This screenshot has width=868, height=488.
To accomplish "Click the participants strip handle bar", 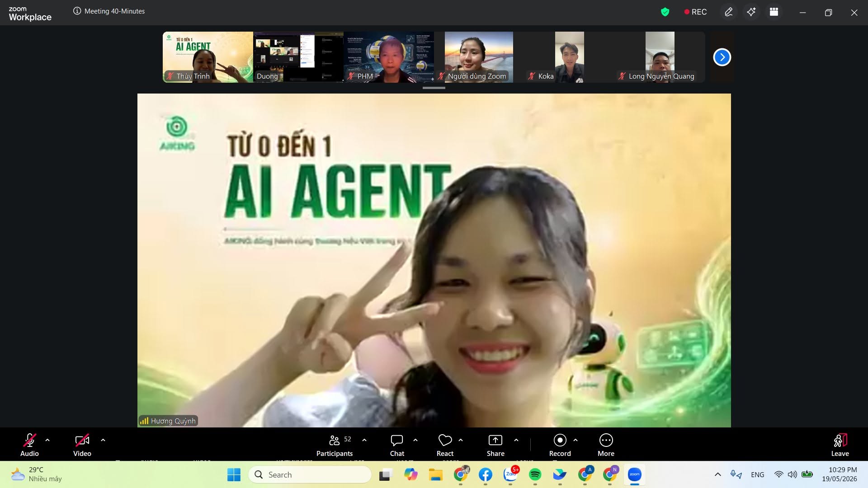I will coord(434,88).
